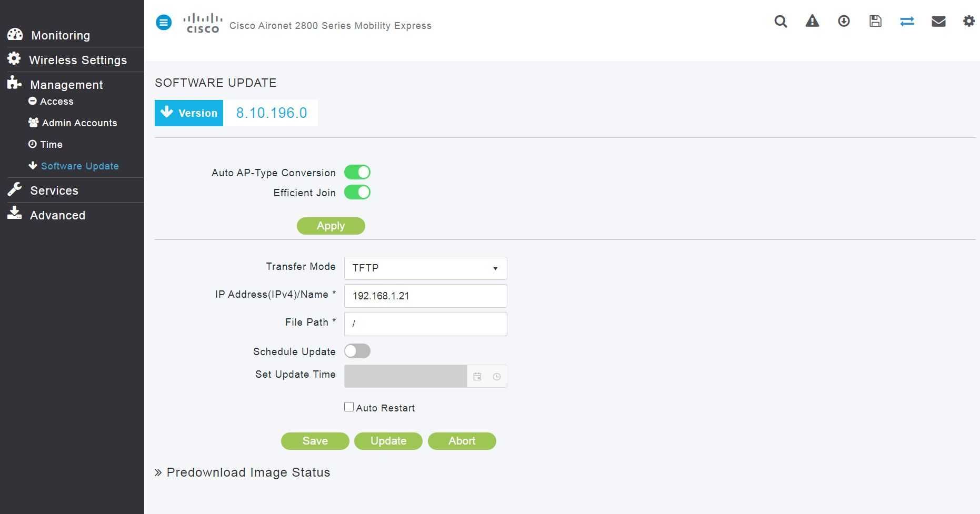
Task: Open Monitoring in the sidebar
Action: coord(61,35)
